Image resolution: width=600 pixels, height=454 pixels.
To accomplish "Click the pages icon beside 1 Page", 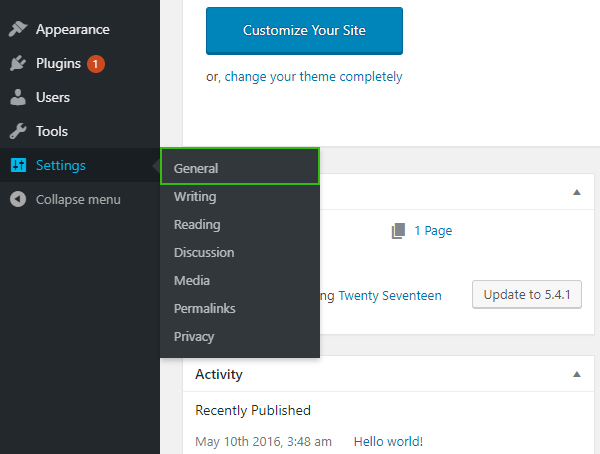I will coord(399,231).
